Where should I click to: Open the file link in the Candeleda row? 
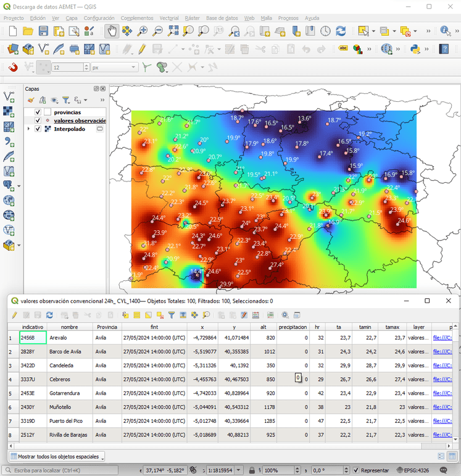click(442, 365)
